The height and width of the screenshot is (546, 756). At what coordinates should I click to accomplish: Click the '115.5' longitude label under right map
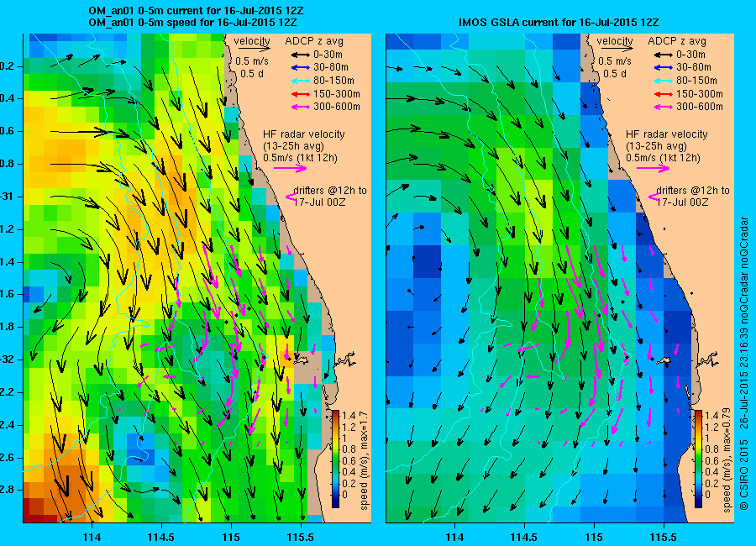664,538
